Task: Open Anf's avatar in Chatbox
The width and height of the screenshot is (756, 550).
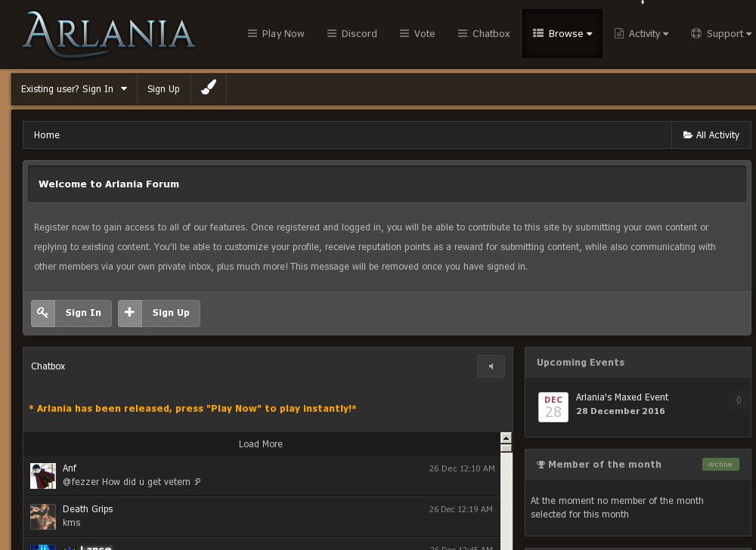Action: click(x=43, y=476)
